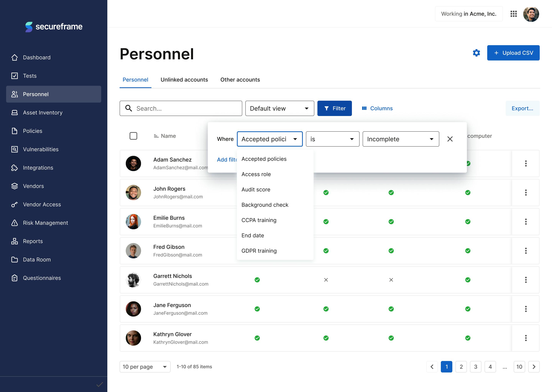The width and height of the screenshot is (552, 392).
Task: Toggle the select-all checkbox in table header
Action: tap(133, 136)
